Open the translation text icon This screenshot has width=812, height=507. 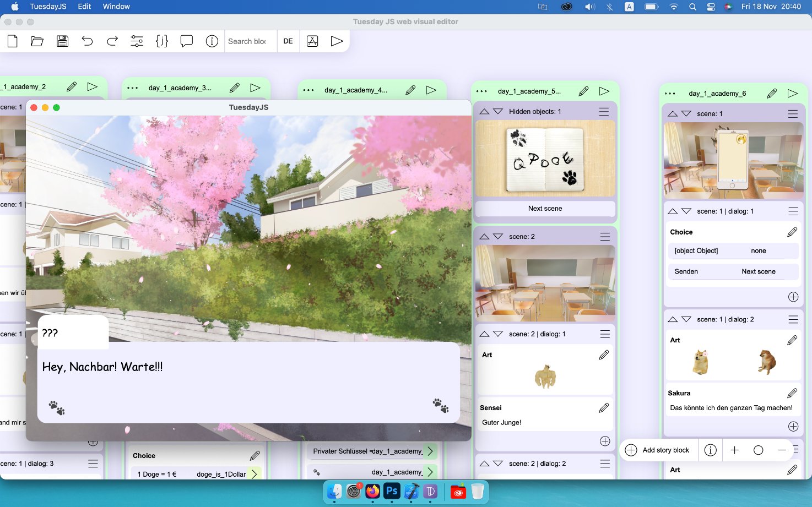(x=312, y=41)
